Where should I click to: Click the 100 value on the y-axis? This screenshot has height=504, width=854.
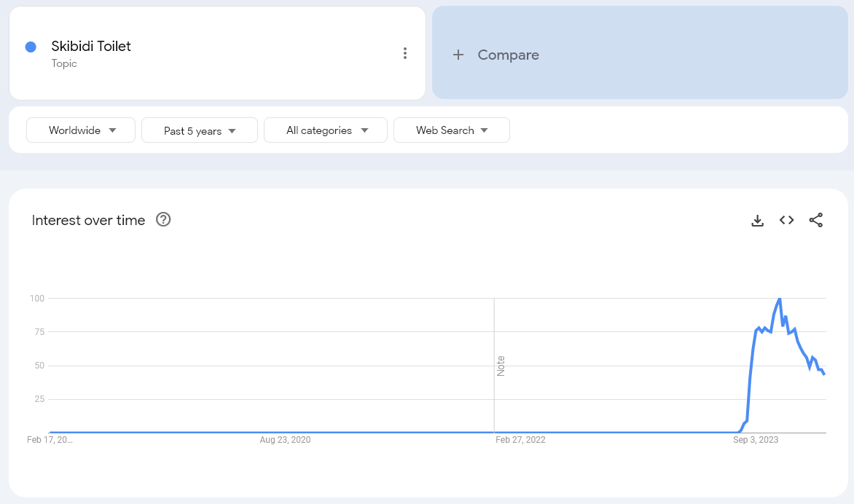click(37, 299)
